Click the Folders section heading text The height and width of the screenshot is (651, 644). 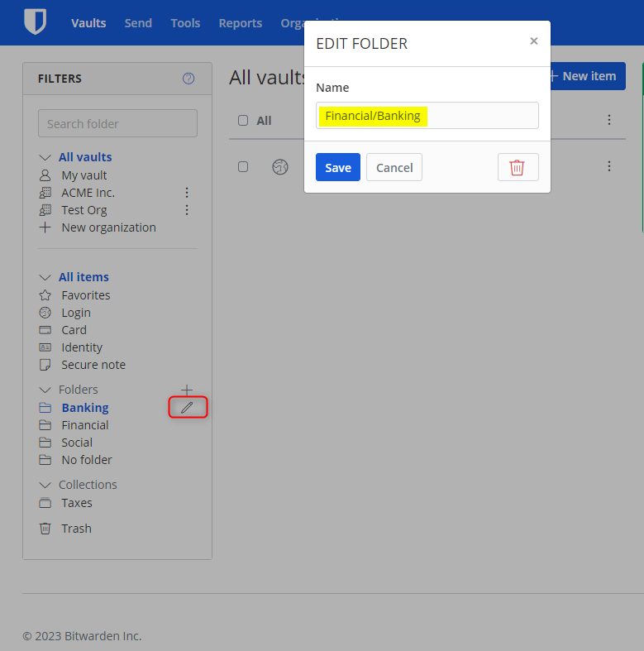point(78,390)
